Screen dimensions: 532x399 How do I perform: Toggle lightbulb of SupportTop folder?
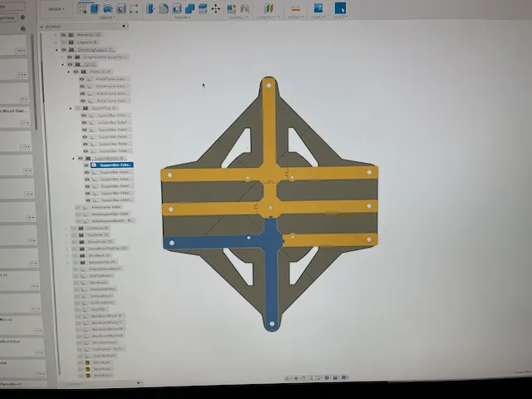coord(77,108)
